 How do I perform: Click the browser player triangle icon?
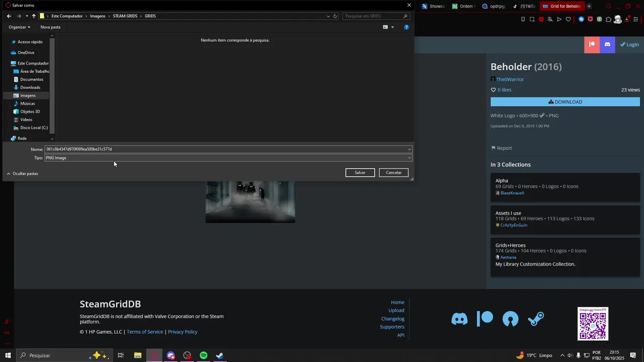[x=559, y=20]
